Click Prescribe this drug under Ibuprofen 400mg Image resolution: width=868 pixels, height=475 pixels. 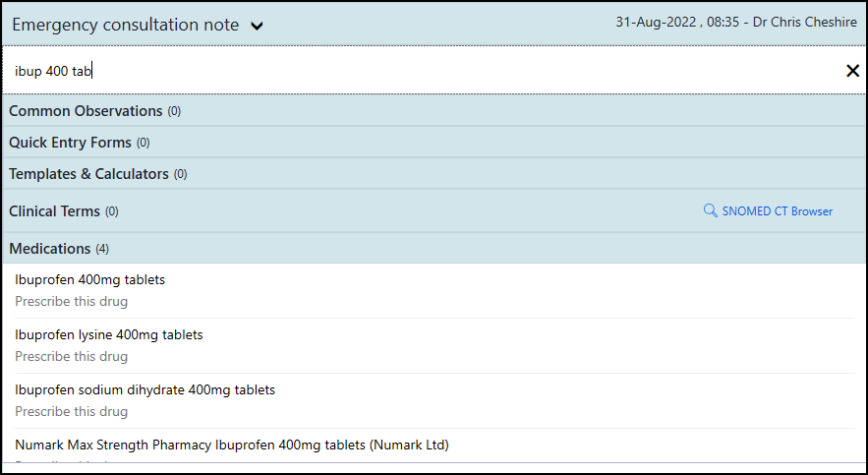point(72,302)
